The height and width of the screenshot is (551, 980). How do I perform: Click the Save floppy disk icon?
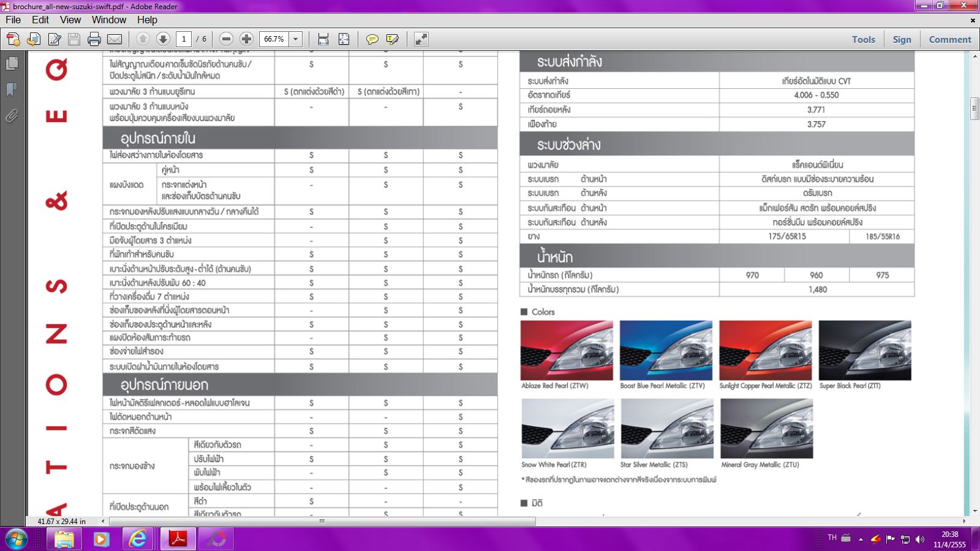[x=74, y=40]
